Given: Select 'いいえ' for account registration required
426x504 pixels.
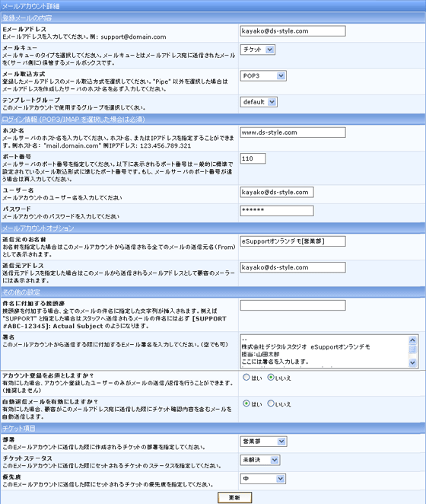Looking at the screenshot, I should tap(271, 378).
